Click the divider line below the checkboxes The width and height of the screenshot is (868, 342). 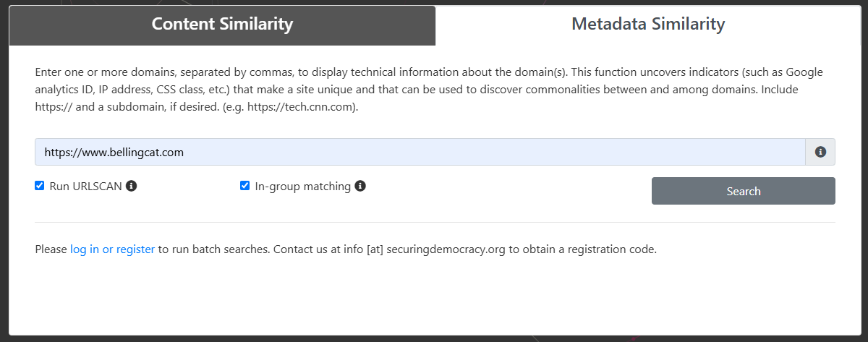pos(435,222)
